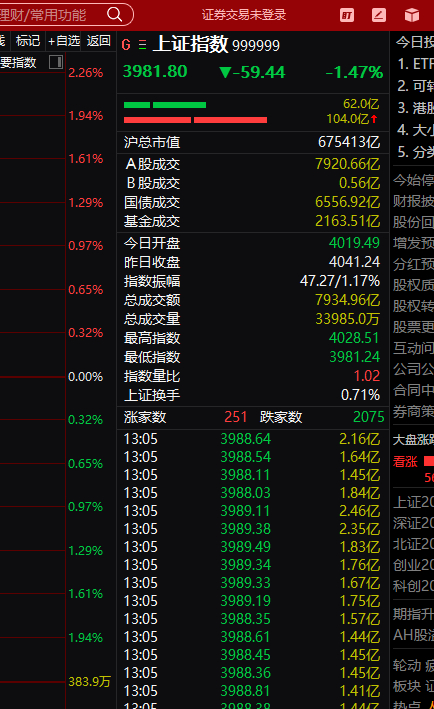Viewport: 434px width, 709px height.
Task: Click 证券交易未登录 login link
Action: [x=244, y=14]
